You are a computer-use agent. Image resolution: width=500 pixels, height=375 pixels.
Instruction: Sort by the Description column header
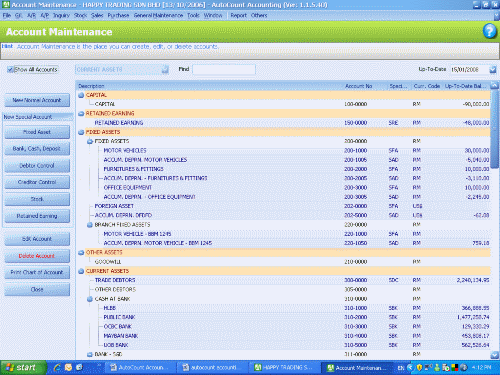[x=209, y=86]
